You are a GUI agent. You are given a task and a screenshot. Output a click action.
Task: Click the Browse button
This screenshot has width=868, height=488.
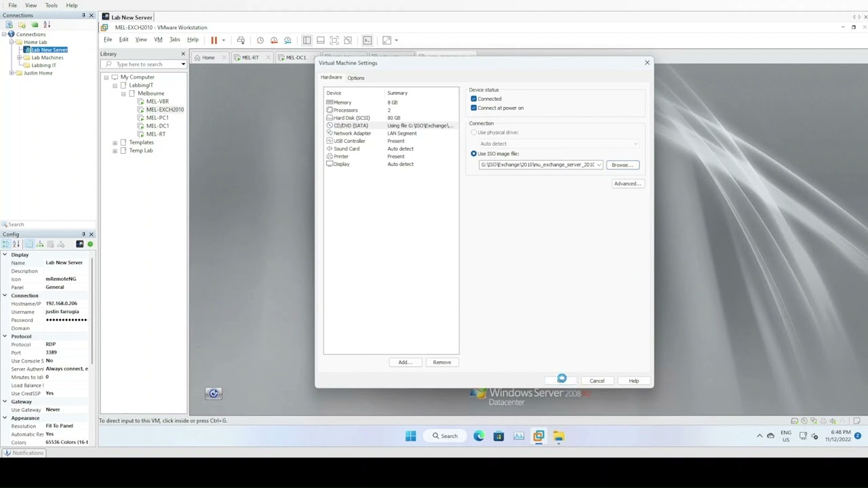623,165
